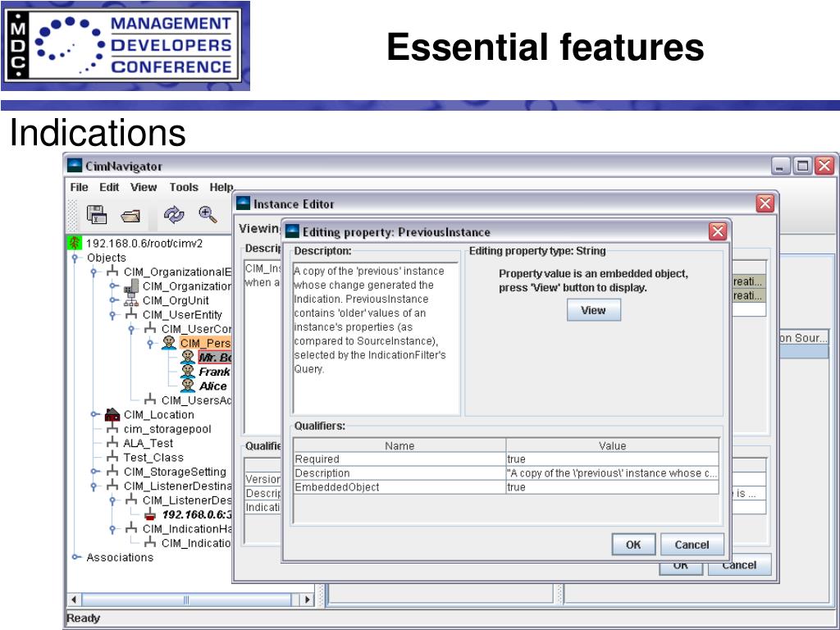840x630 pixels.
Task: Collapse the CIM_OrganizationalE node expander
Action: (94, 272)
